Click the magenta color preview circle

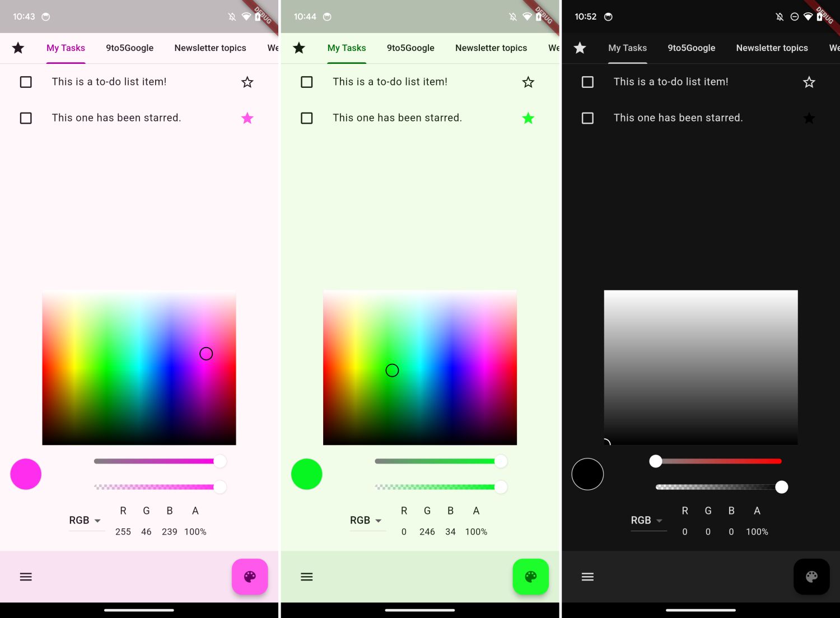(x=26, y=474)
